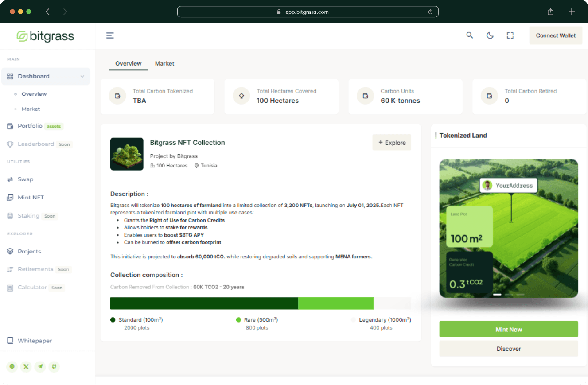Open Retirements in the sidebar
This screenshot has width=588, height=385.
[35, 269]
